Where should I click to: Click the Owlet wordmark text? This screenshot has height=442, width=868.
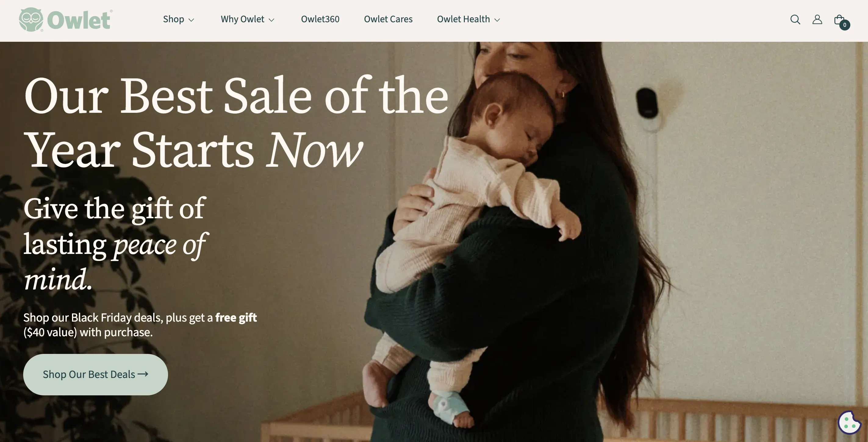click(80, 20)
